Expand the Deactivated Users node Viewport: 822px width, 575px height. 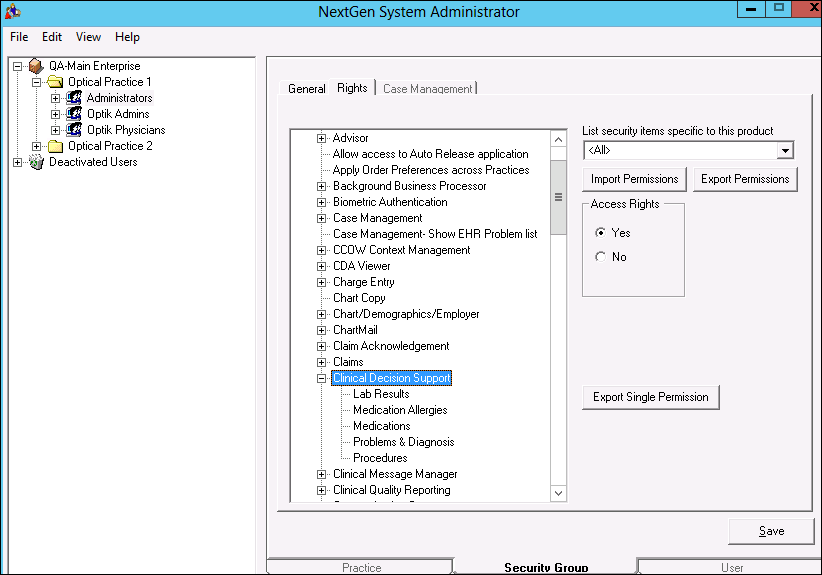17,162
